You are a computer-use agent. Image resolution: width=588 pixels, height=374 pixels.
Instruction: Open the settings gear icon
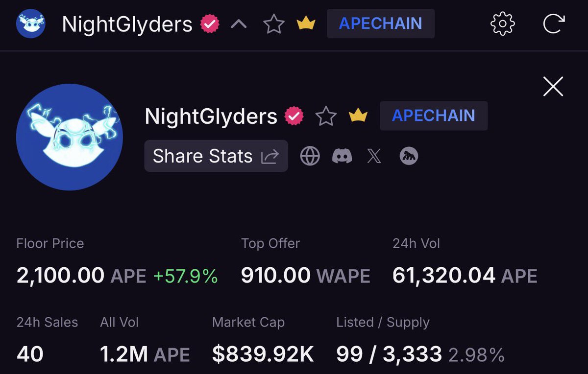pos(503,23)
